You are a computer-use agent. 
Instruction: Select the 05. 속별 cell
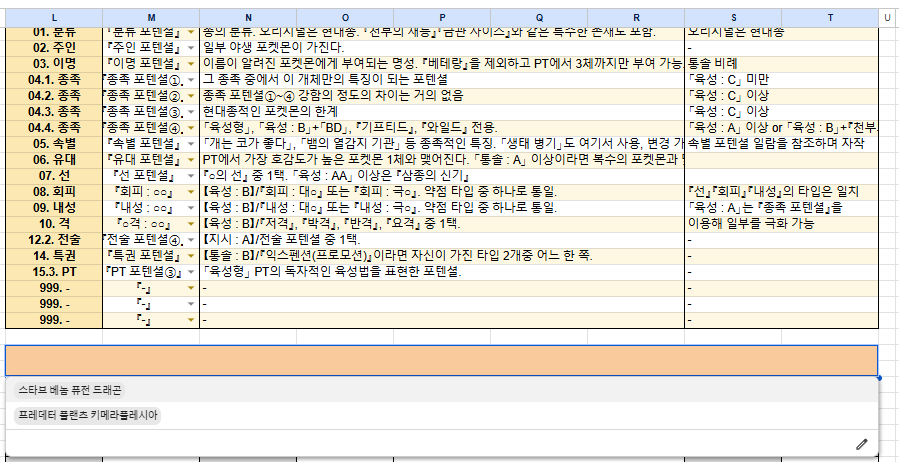tap(54, 144)
